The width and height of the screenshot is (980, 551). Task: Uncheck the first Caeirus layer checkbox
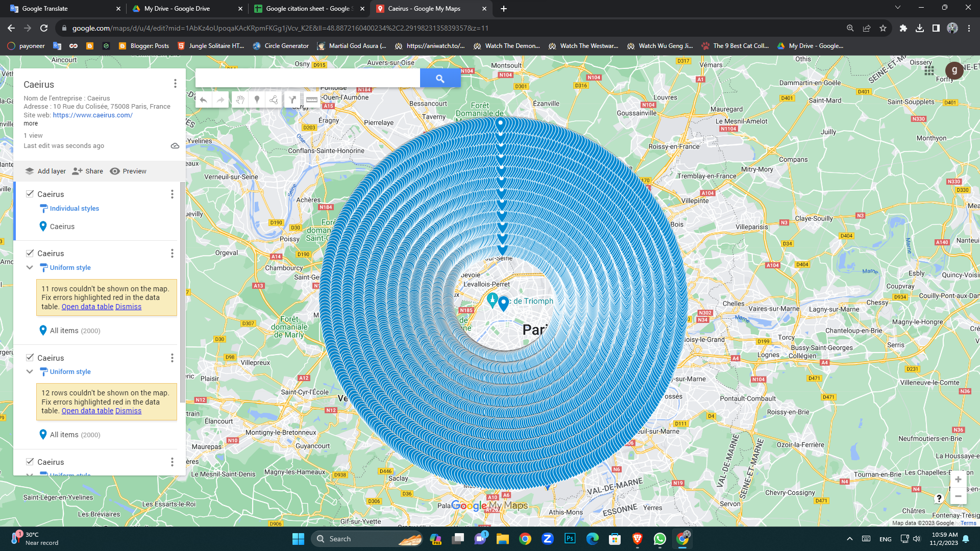(x=30, y=194)
